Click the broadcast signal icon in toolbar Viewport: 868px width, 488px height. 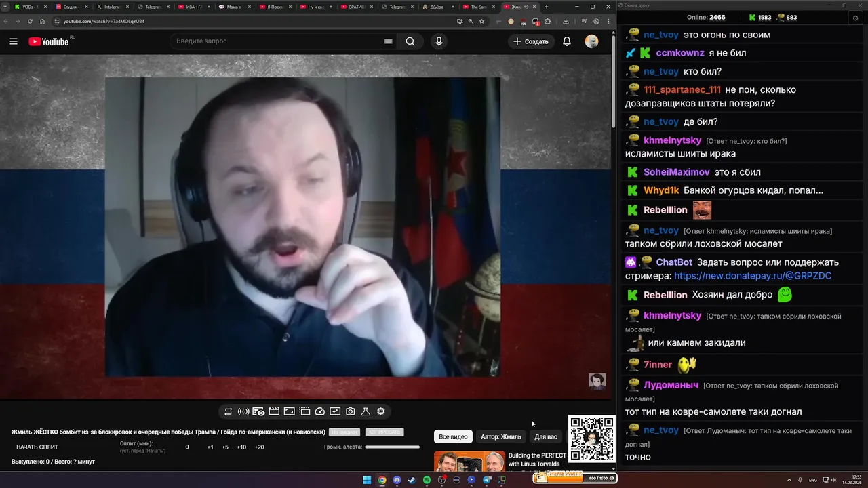243,411
